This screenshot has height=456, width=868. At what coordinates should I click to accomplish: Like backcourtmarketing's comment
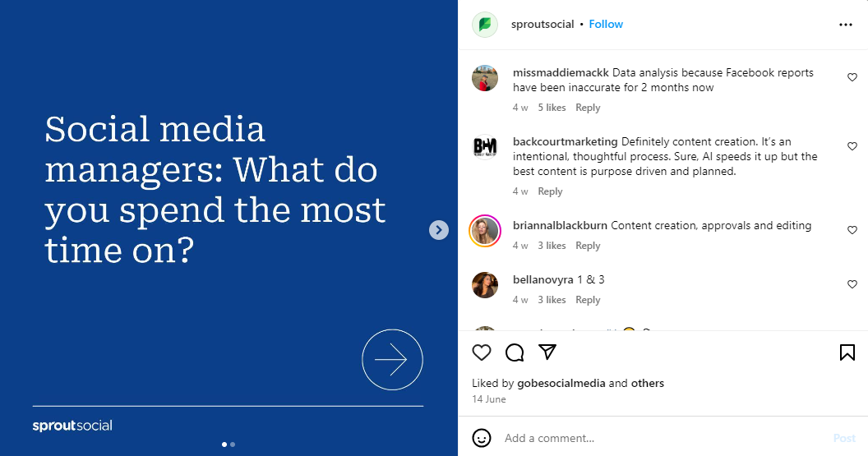(852, 146)
